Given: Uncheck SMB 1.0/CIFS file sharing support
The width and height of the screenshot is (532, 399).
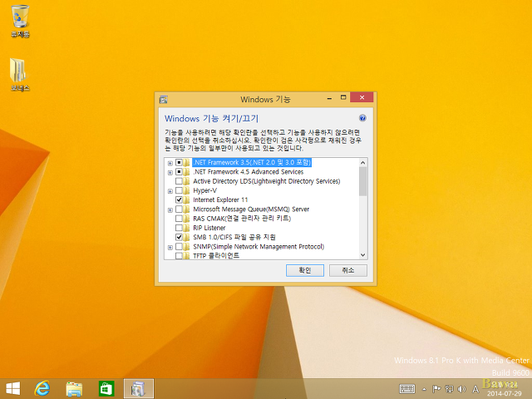Looking at the screenshot, I should (x=179, y=237).
